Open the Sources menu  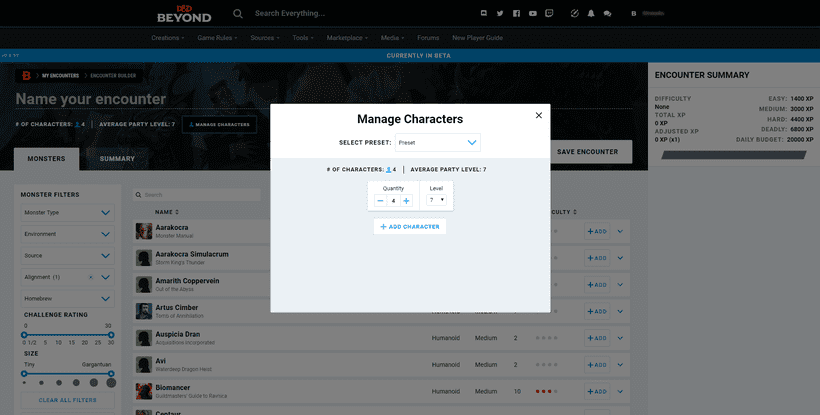265,38
